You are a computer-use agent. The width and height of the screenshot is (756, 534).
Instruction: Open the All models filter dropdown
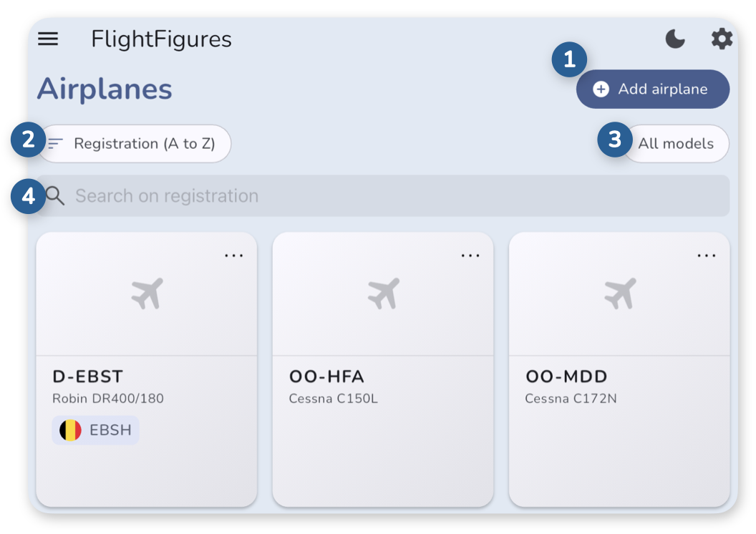pos(676,144)
